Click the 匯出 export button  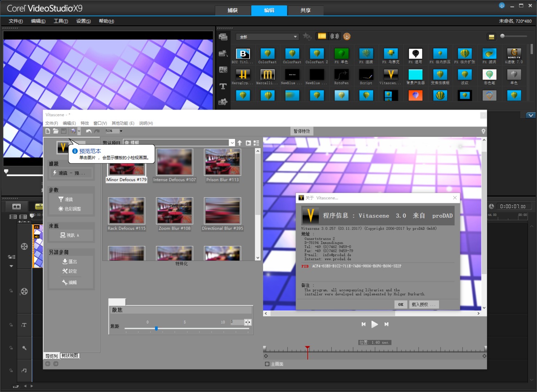[70, 261]
